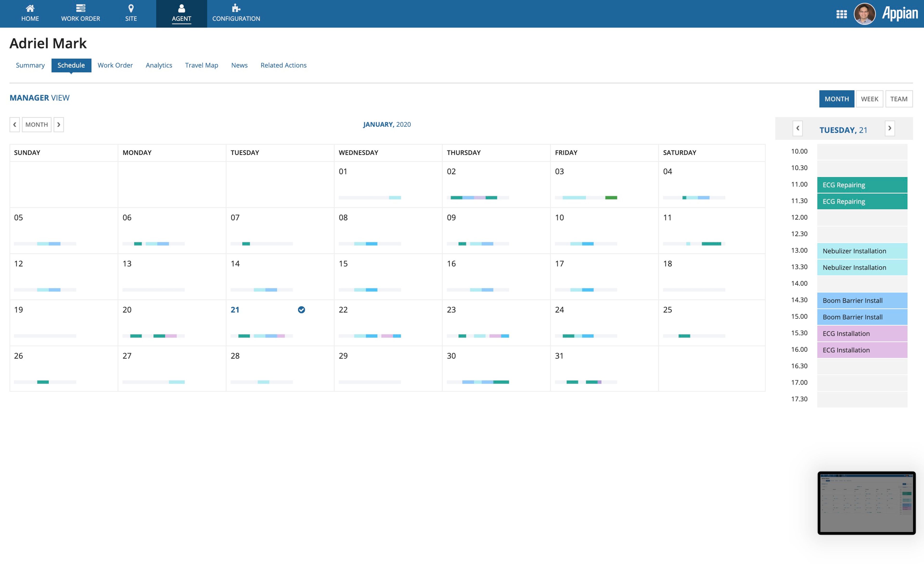This screenshot has width=924, height=578.
Task: Open the screen preview thumbnail
Action: [866, 503]
